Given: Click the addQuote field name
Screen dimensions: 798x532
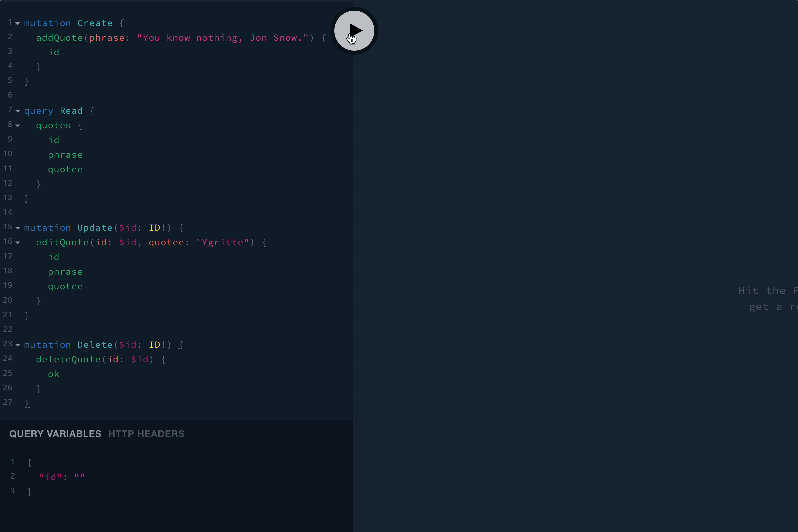Looking at the screenshot, I should (60, 38).
